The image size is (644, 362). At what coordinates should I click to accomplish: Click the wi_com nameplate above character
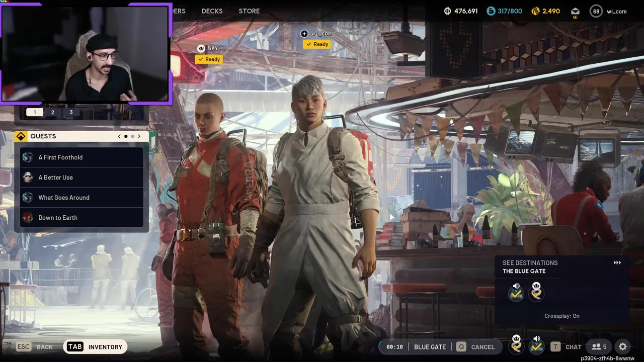321,34
